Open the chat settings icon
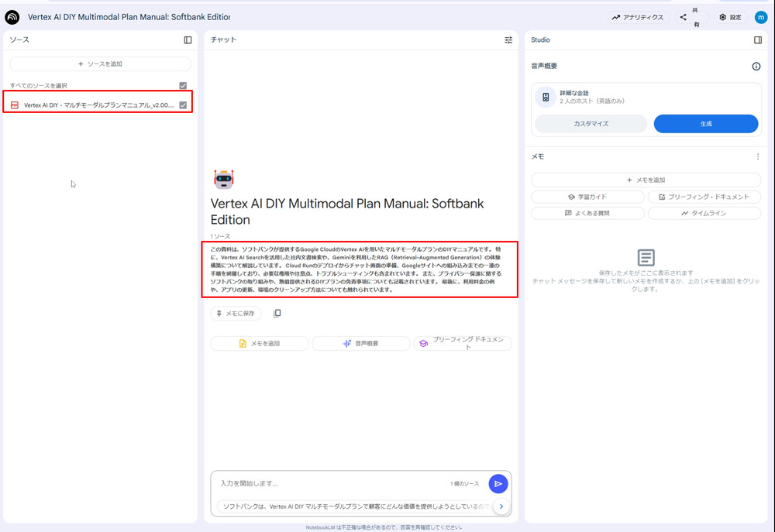The width and height of the screenshot is (775, 532). tap(508, 39)
